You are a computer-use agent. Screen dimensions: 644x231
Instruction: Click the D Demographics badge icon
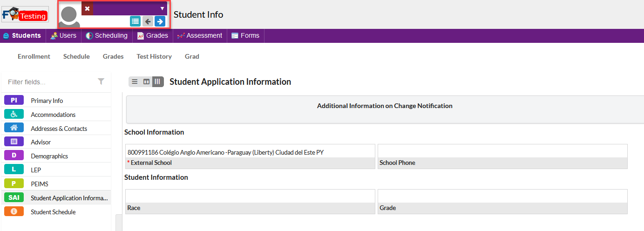[14, 156]
